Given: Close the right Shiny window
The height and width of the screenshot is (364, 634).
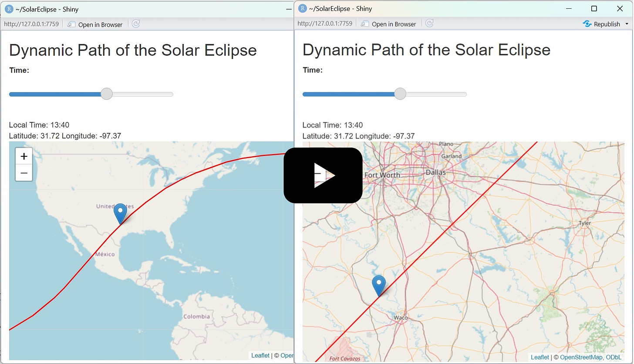Looking at the screenshot, I should pyautogui.click(x=620, y=8).
